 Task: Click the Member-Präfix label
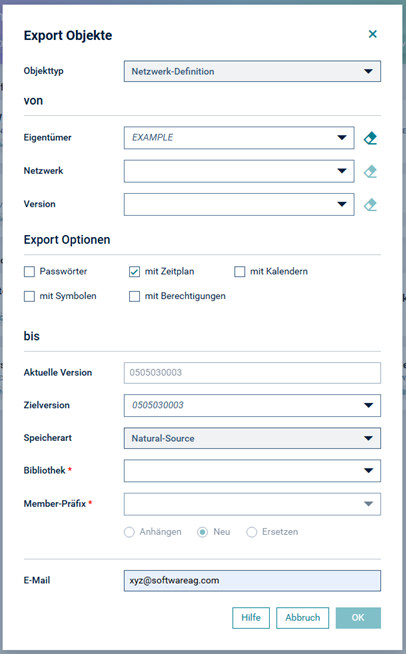click(55, 504)
